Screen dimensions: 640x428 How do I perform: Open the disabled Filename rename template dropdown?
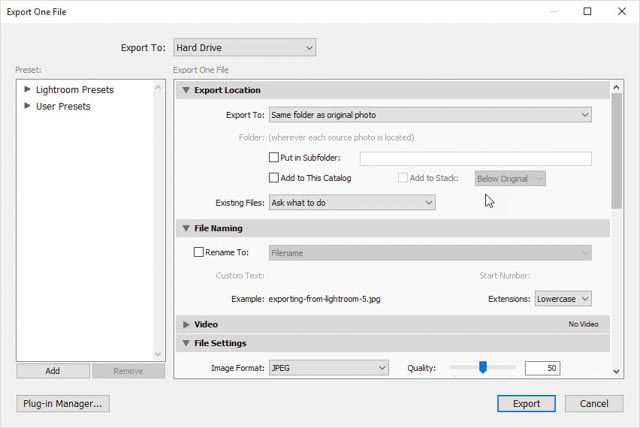pos(430,253)
